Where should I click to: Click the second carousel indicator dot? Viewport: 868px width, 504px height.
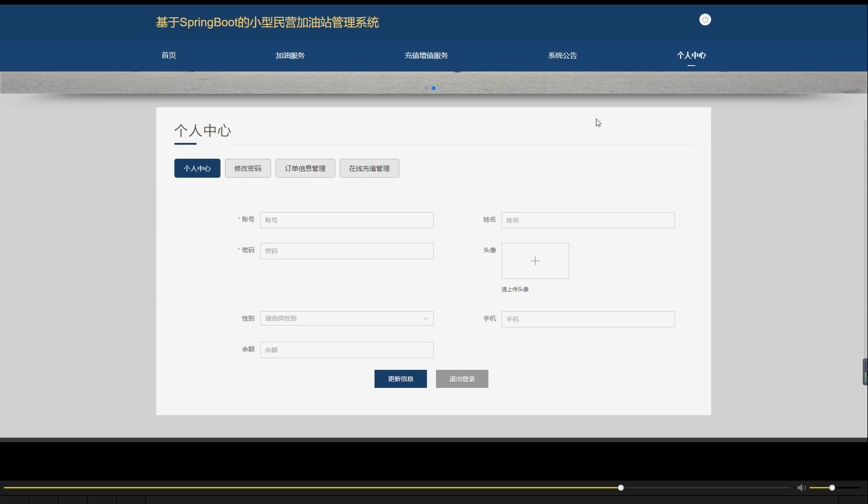[x=433, y=88]
